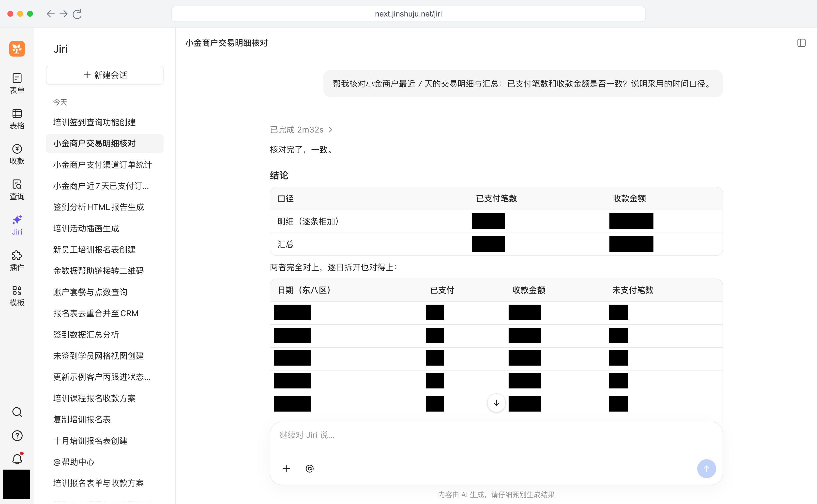Open the 模板 templates section
Image resolution: width=817 pixels, height=504 pixels.
point(17,296)
